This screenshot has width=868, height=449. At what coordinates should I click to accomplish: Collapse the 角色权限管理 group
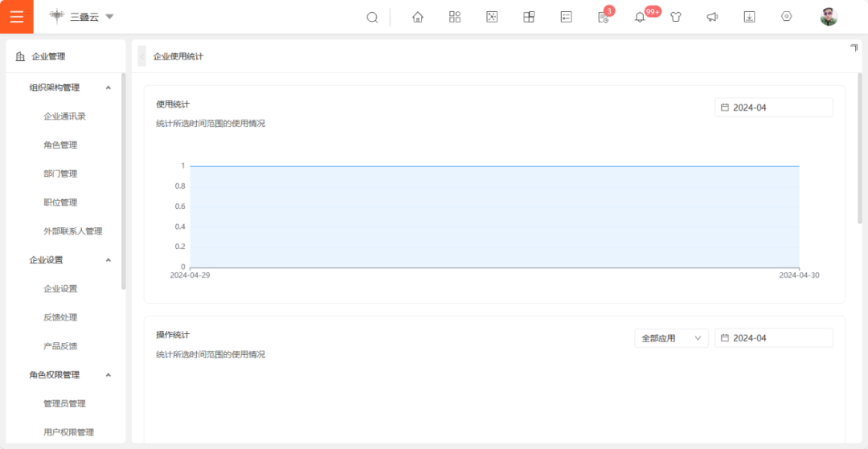point(108,375)
